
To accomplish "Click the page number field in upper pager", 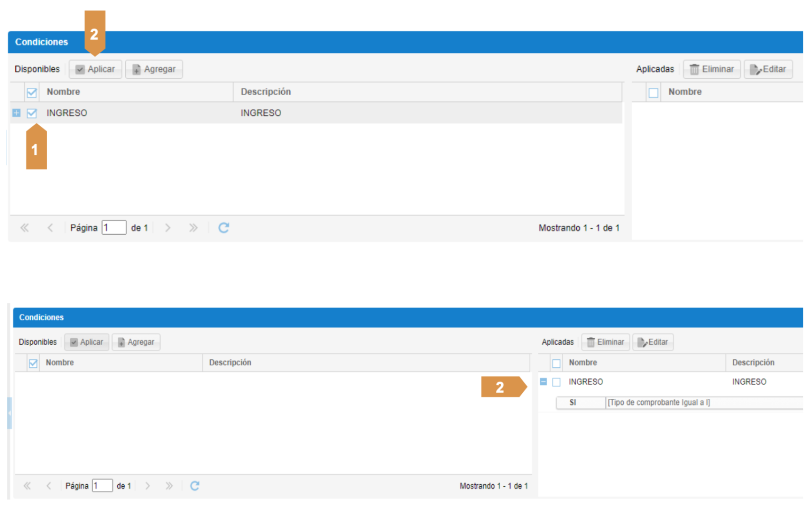I will [x=114, y=228].
